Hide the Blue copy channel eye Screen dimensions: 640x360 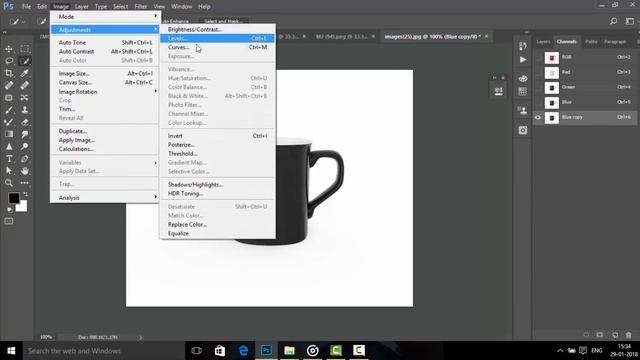(x=538, y=118)
